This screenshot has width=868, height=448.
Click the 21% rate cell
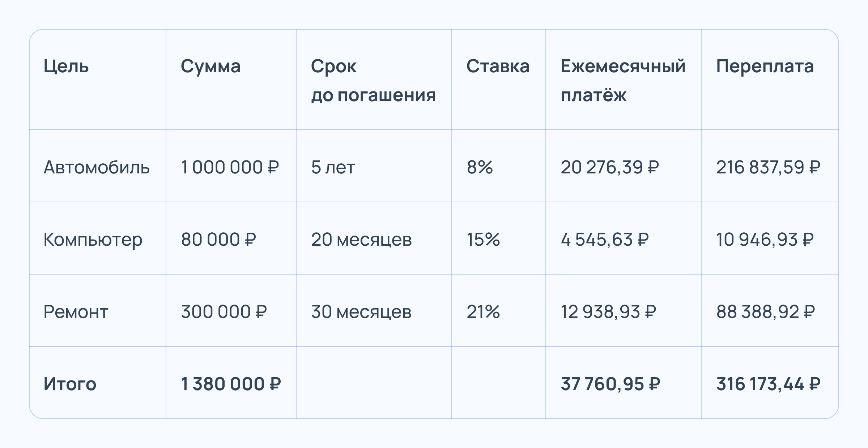click(483, 312)
